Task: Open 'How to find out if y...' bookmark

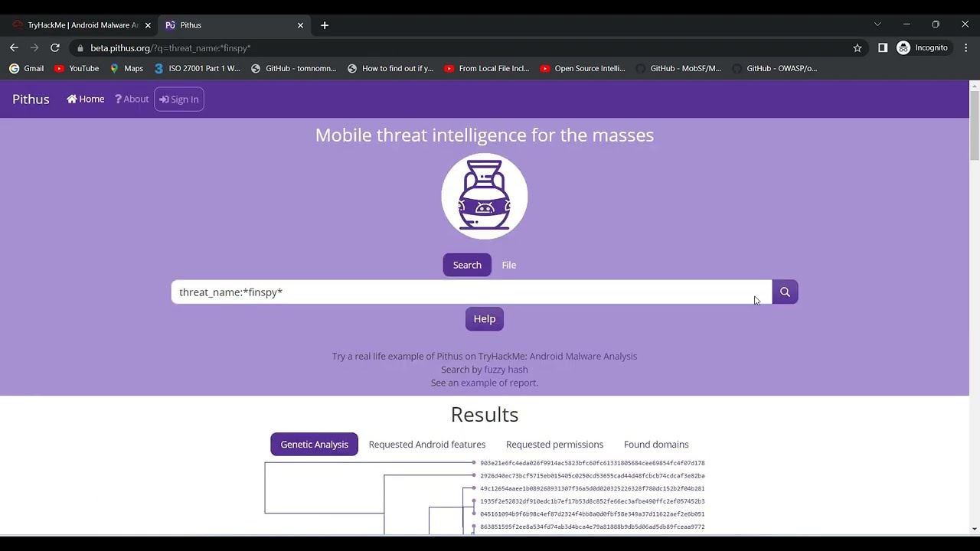Action: click(390, 68)
